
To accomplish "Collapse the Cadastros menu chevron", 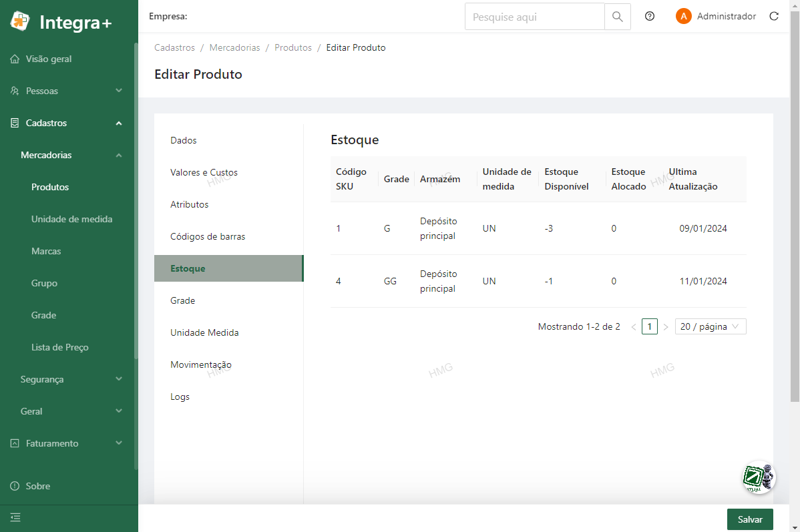I will [119, 123].
